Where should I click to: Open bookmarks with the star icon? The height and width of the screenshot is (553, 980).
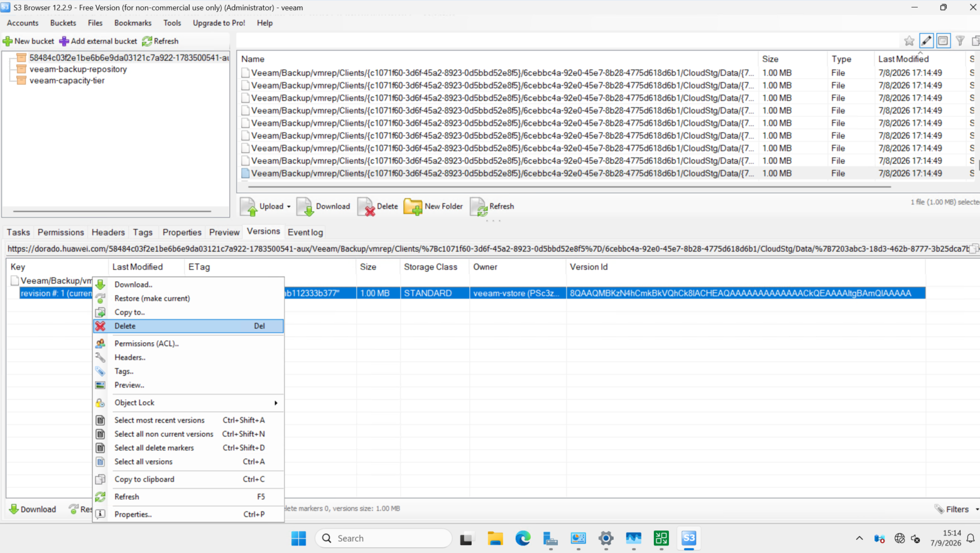click(909, 41)
